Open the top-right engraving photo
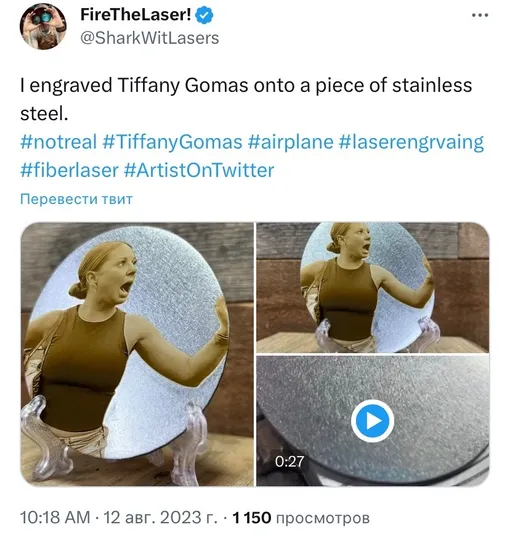The width and height of the screenshot is (510, 543). [373, 287]
